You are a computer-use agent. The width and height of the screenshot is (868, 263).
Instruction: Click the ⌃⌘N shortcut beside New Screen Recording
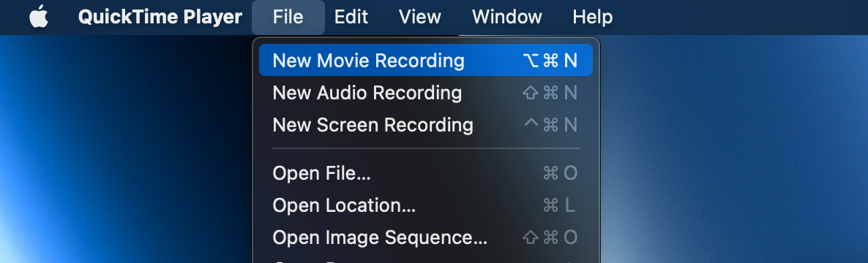550,125
